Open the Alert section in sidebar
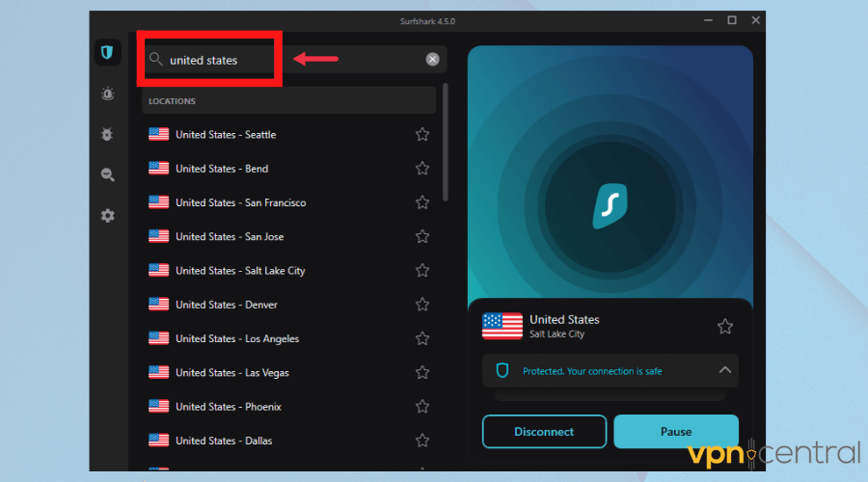The height and width of the screenshot is (482, 868). [107, 94]
